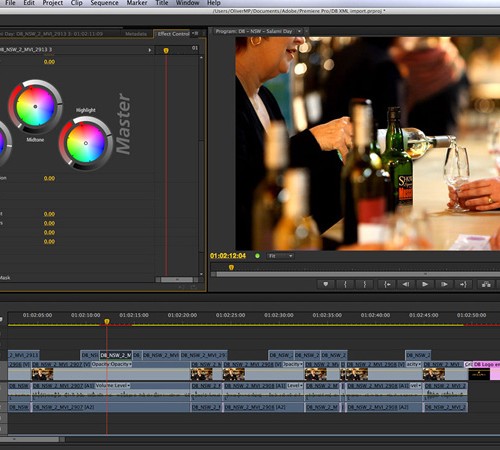Click the Add Marker button
The image size is (500, 450).
(x=326, y=284)
